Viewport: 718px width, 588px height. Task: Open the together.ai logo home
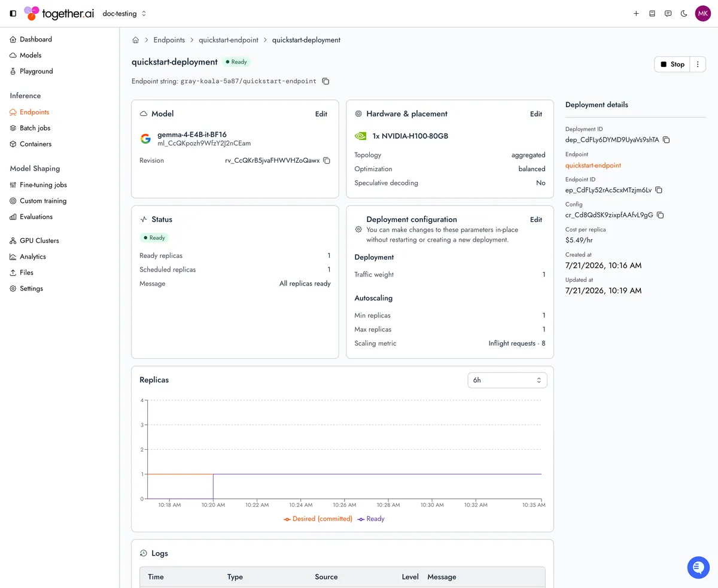point(60,13)
